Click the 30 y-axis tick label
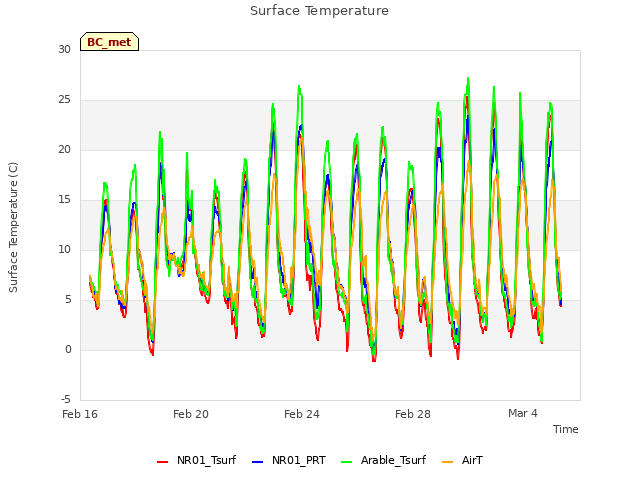This screenshot has width=640, height=480. click(x=64, y=49)
